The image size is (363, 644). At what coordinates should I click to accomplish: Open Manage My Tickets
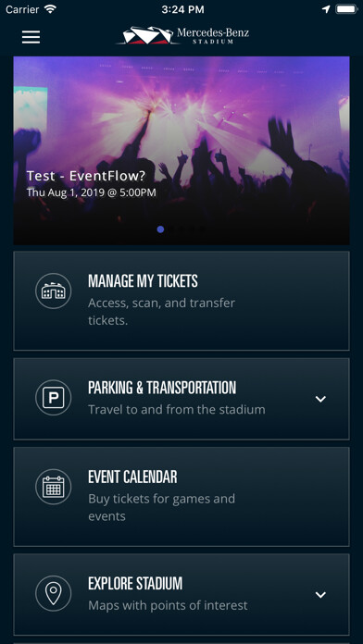181,301
